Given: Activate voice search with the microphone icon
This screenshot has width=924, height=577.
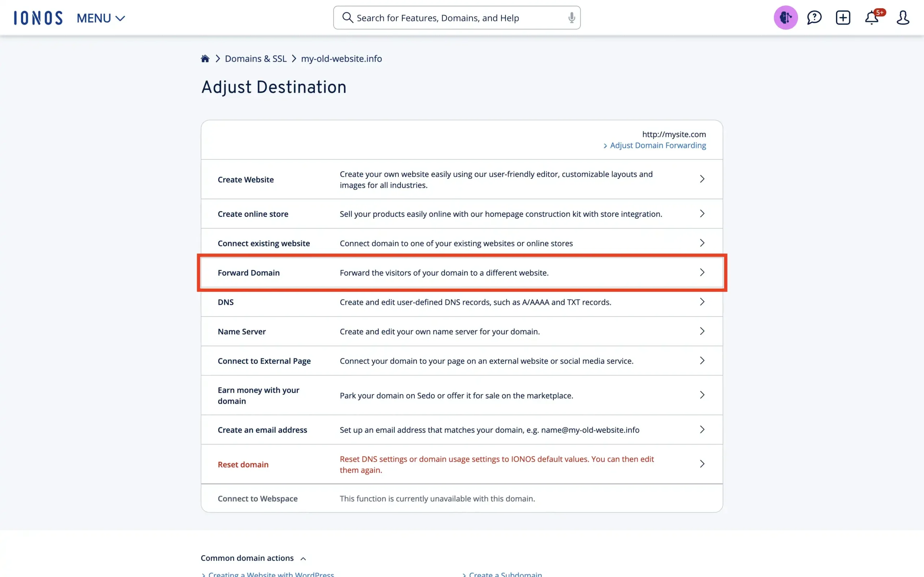Looking at the screenshot, I should (x=571, y=18).
